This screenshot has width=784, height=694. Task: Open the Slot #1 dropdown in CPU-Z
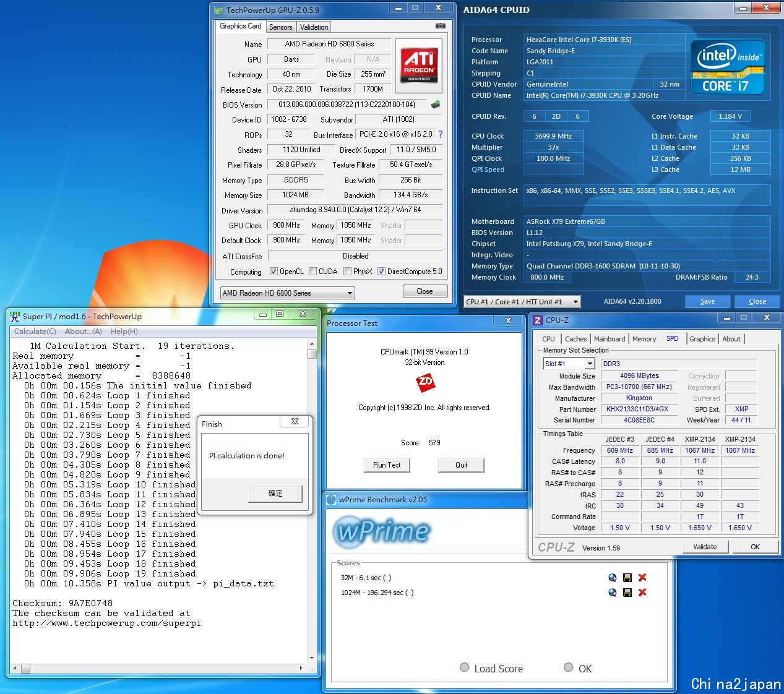569,364
